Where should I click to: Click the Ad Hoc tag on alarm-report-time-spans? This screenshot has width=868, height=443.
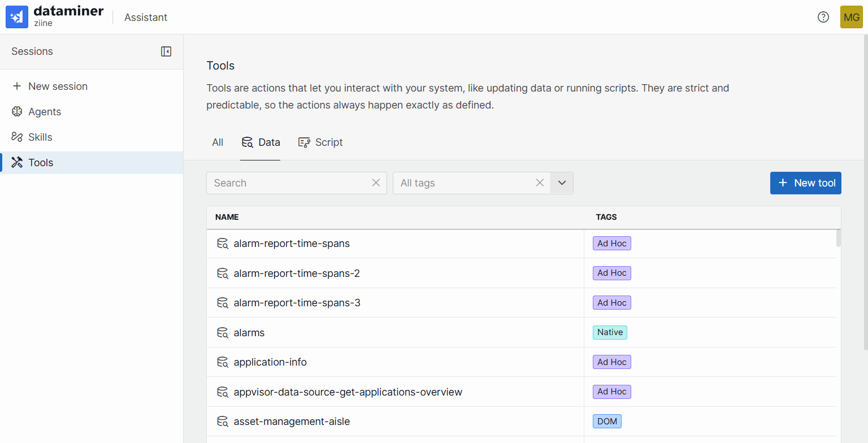[612, 244]
